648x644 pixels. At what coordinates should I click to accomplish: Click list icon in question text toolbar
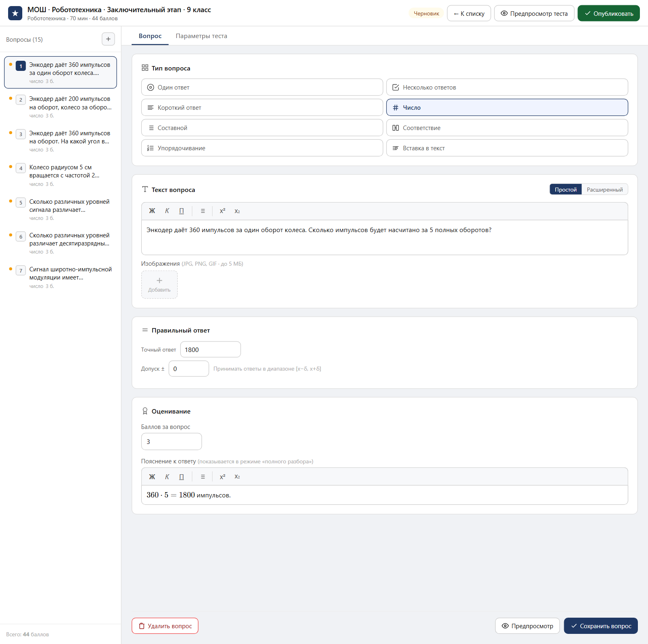[x=203, y=211]
